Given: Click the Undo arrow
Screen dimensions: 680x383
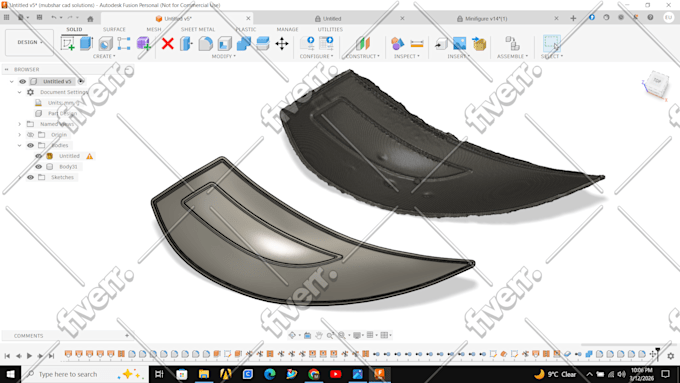Looking at the screenshot, I should [54, 17].
